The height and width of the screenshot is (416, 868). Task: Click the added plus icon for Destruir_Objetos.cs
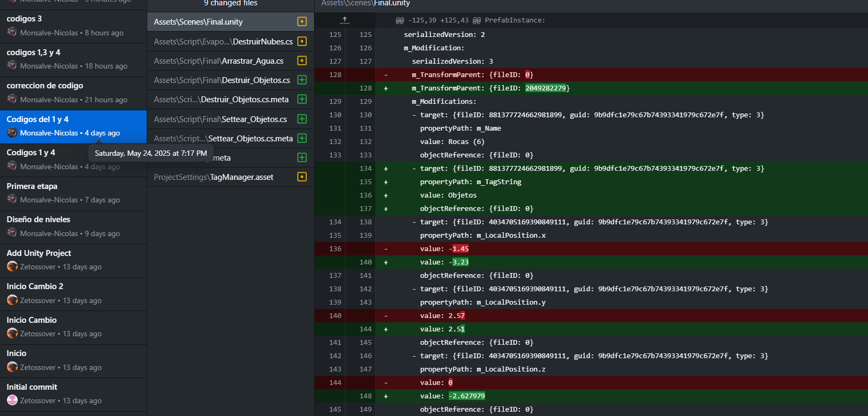click(302, 80)
